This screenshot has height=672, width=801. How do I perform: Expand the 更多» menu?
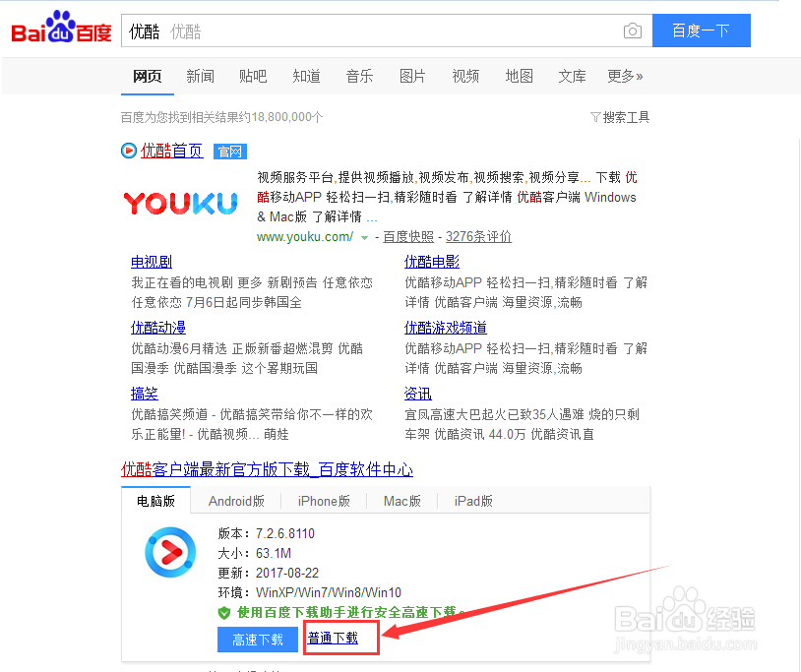click(625, 77)
